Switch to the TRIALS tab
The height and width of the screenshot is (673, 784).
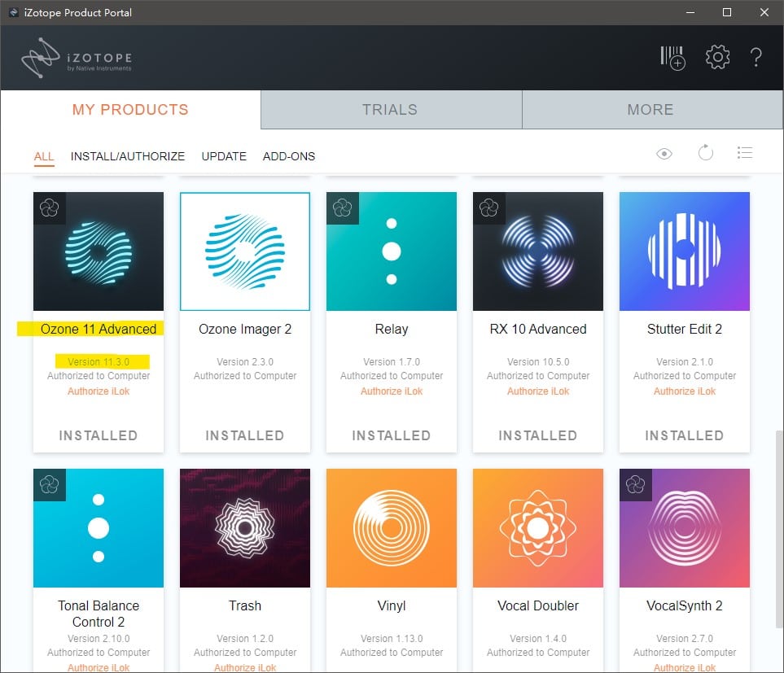point(390,110)
